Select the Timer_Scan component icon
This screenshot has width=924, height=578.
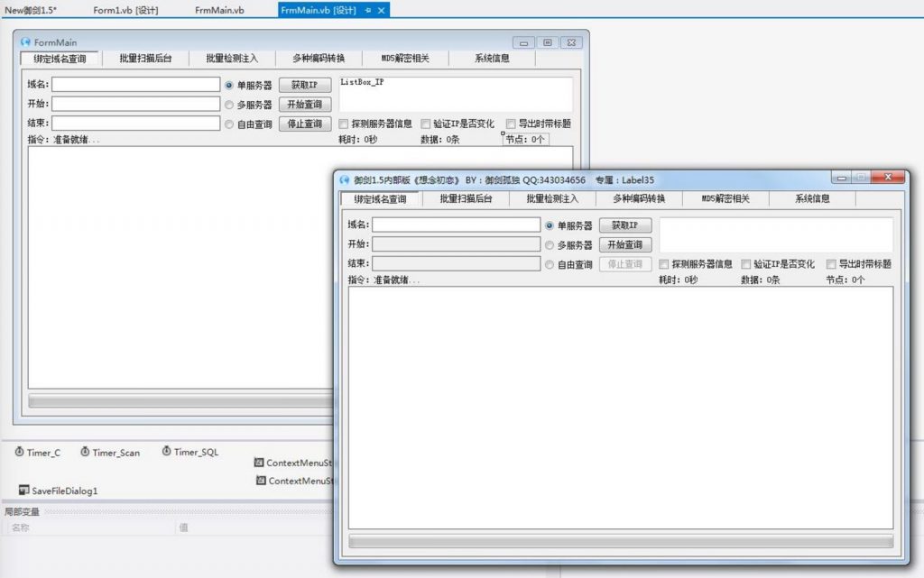(85, 452)
